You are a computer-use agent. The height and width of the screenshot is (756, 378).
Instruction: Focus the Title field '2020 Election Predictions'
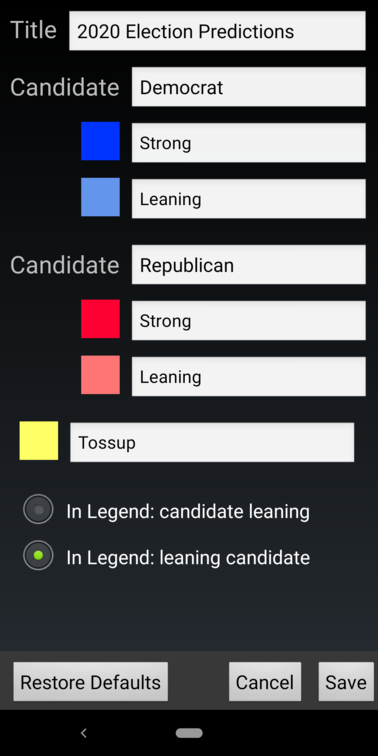217,31
